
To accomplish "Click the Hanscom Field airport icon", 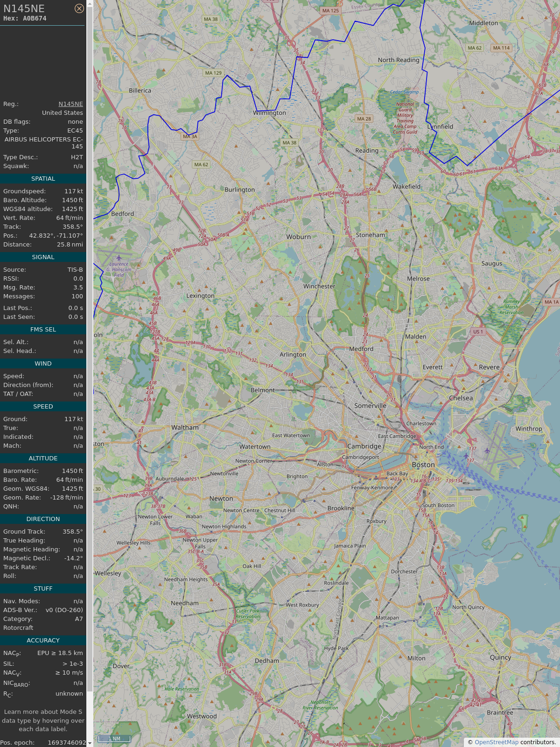I will point(119,258).
